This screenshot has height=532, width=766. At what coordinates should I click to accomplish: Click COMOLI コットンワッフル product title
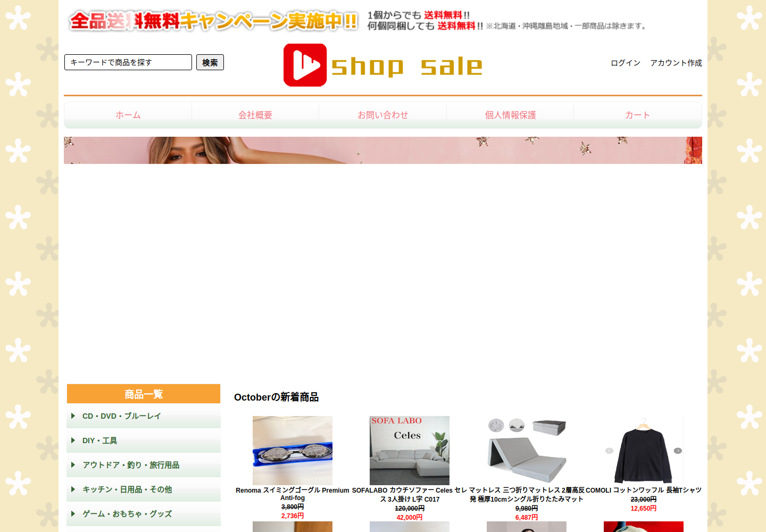pyautogui.click(x=644, y=490)
